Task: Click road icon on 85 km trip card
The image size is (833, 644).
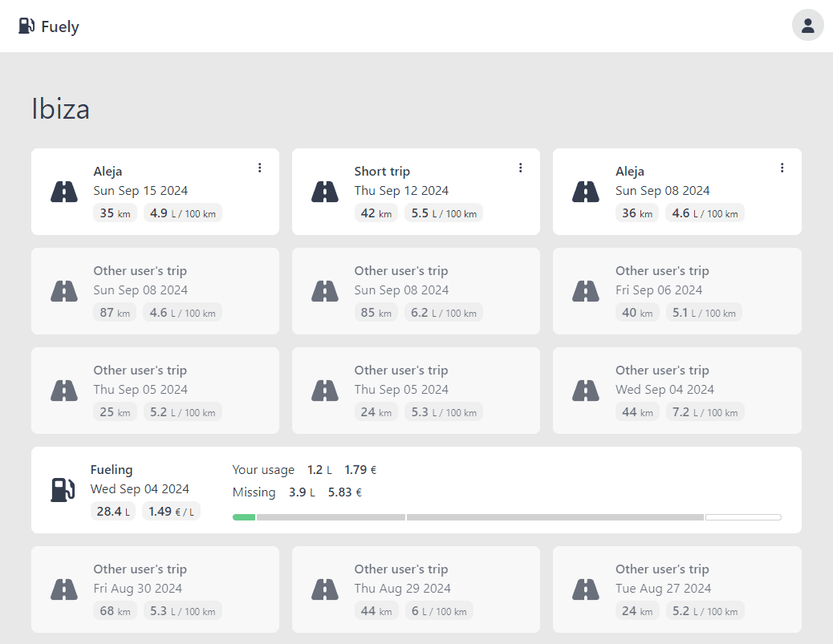Action: click(x=325, y=291)
